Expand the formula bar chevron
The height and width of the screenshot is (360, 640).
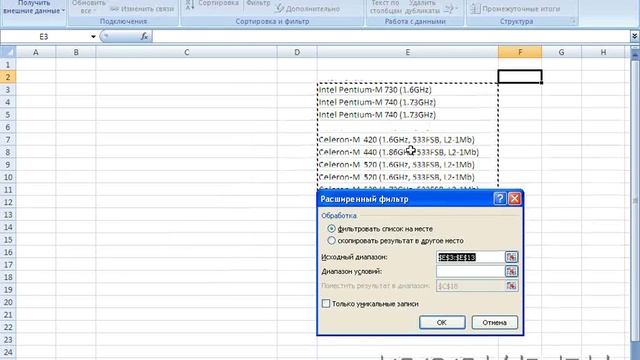tap(634, 36)
